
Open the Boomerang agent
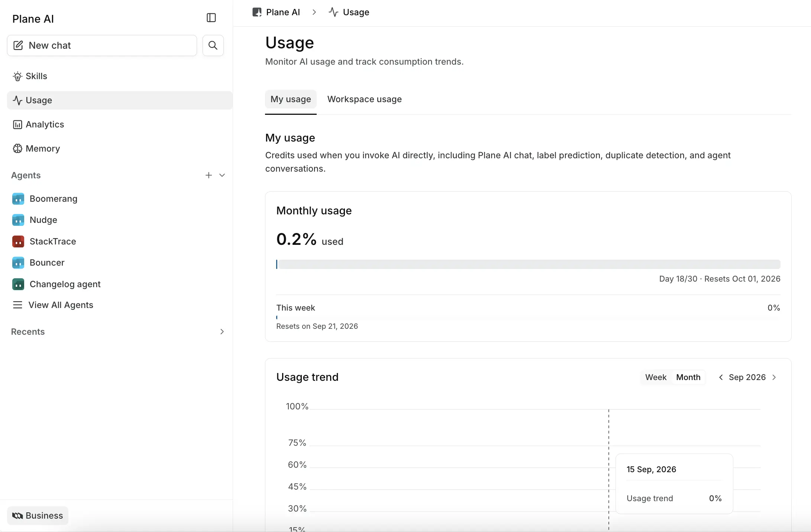point(54,199)
